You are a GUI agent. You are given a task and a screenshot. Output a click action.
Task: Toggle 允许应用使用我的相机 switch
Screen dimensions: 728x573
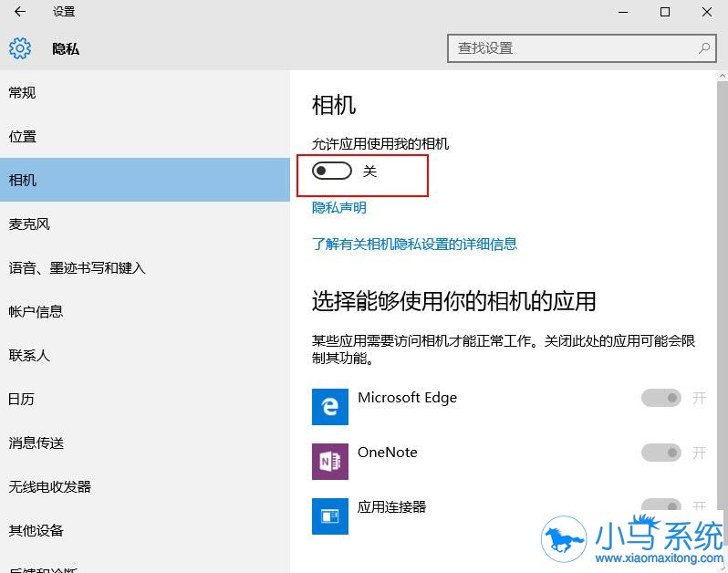[x=332, y=171]
